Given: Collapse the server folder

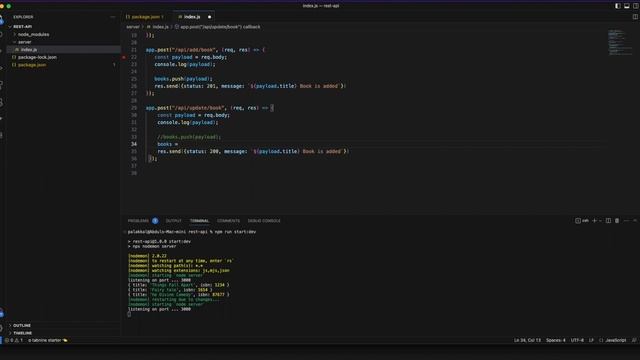Looking at the screenshot, I should tap(24, 42).
